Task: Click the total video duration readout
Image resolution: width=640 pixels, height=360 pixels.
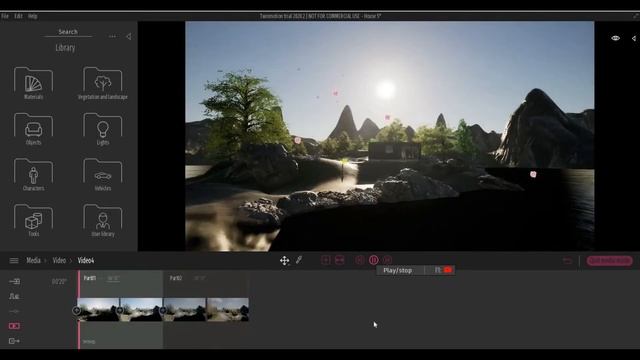Action: point(59,282)
